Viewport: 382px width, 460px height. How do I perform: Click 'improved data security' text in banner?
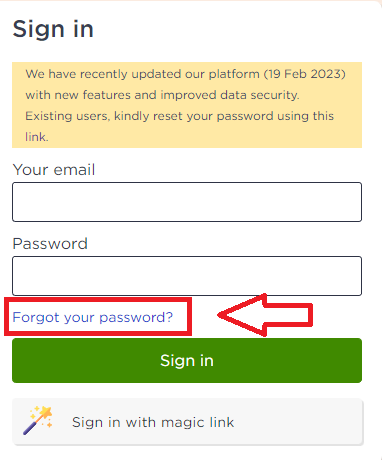pos(229,95)
